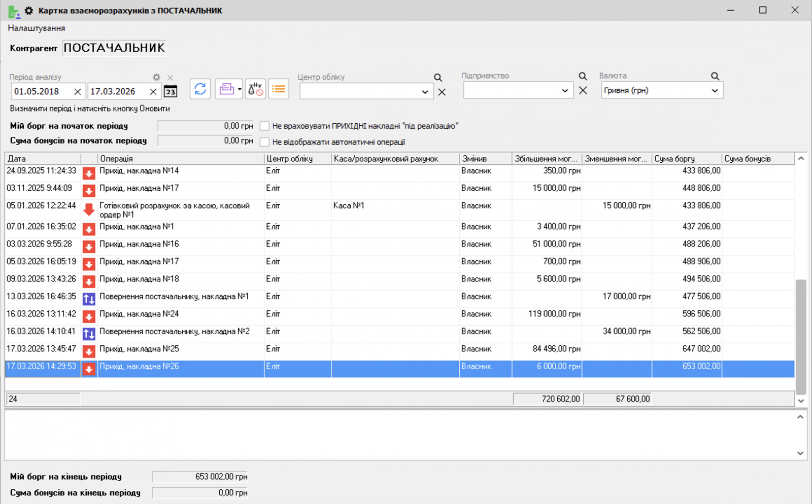Clear the Центр обліку field with the X button
Image resolution: width=812 pixels, height=504 pixels.
[x=441, y=92]
